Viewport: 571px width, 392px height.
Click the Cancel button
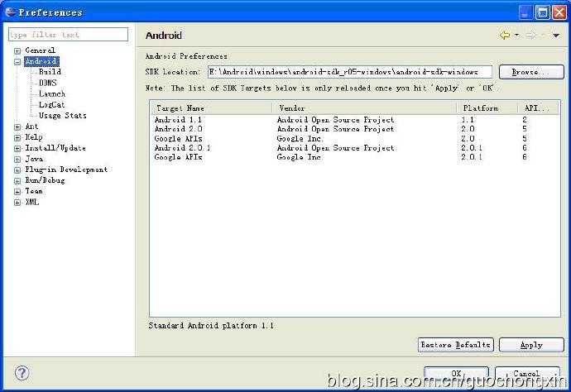point(527,374)
